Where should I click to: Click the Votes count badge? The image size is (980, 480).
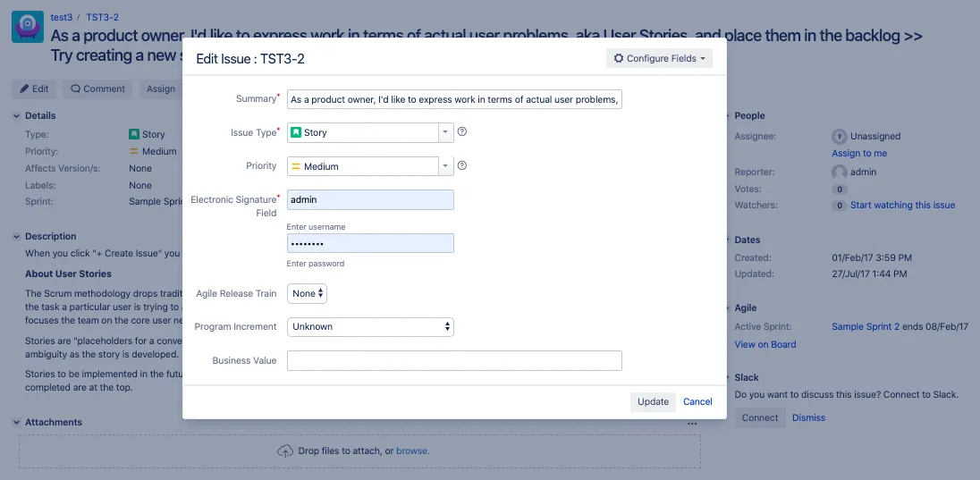pos(840,189)
